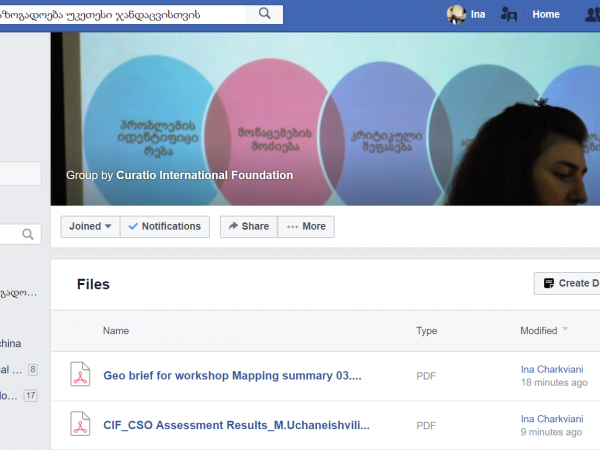Screen dimensions: 600x450
Task: Click the search magnifier button in top bar
Action: (264, 14)
